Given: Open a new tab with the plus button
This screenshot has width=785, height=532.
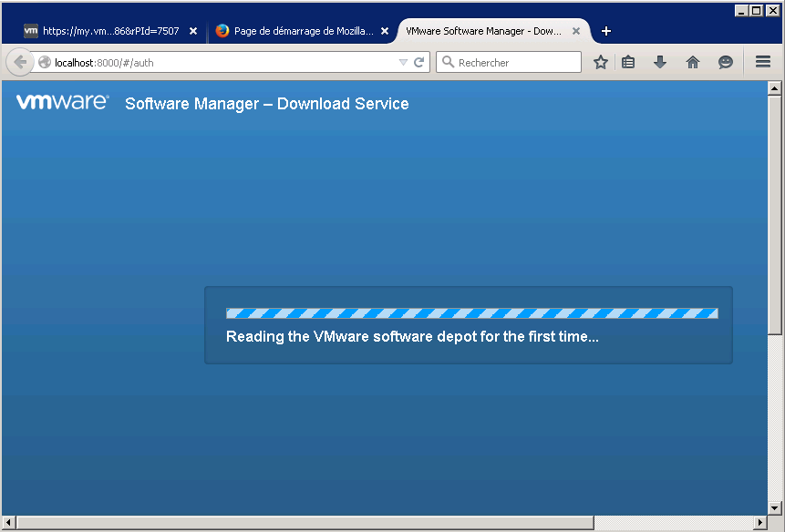Looking at the screenshot, I should 605,31.
